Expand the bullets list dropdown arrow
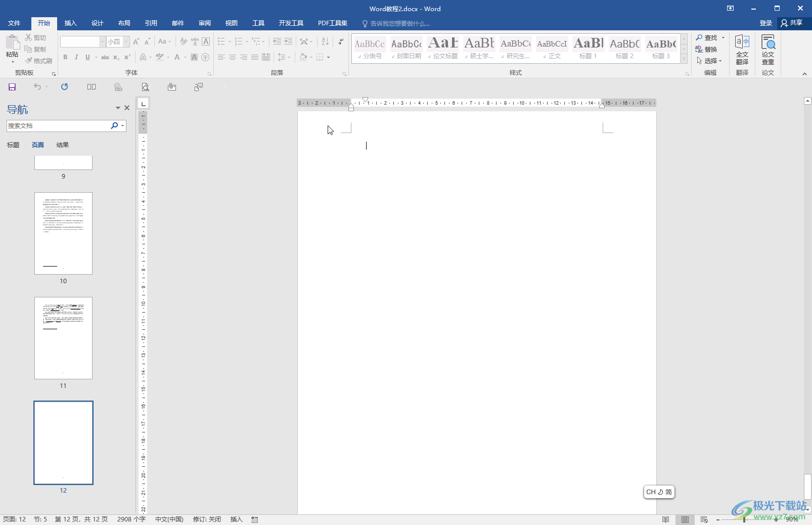This screenshot has width=812, height=525. pyautogui.click(x=230, y=42)
